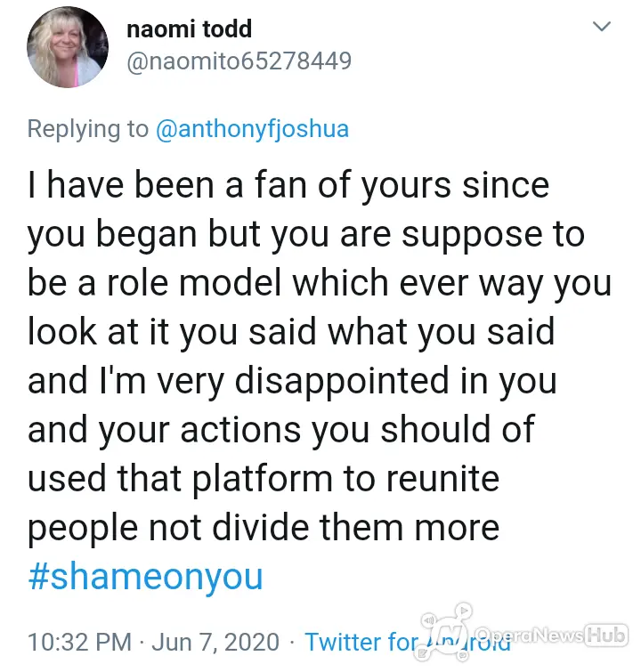Click the first line of tweet text

point(288,185)
